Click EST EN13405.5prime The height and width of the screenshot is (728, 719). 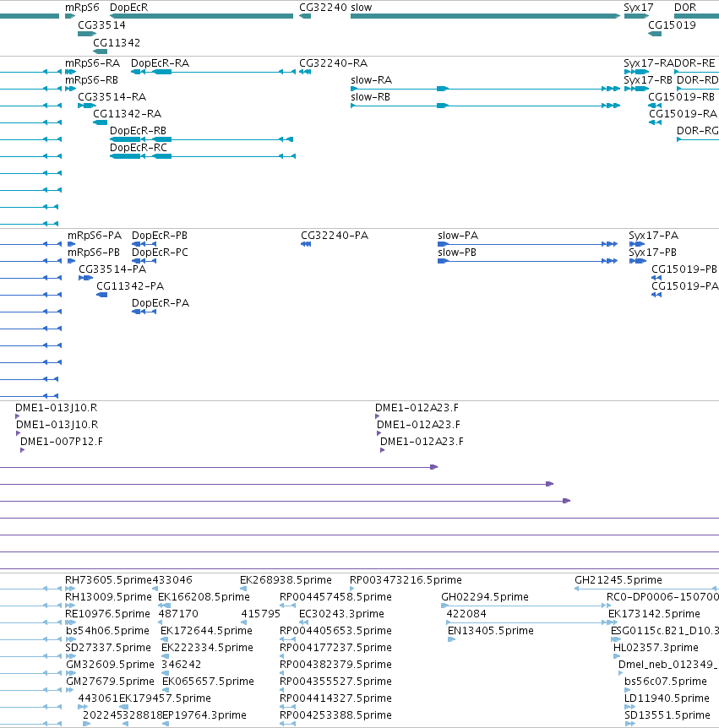pyautogui.click(x=491, y=631)
